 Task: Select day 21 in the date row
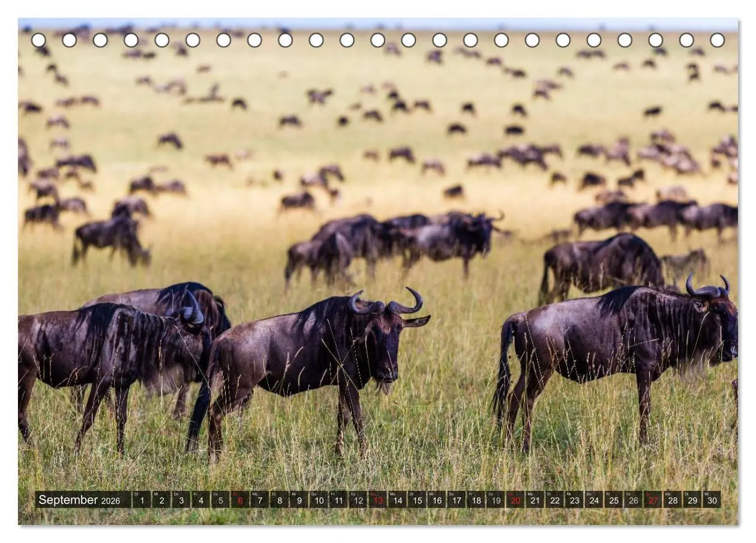pos(535,500)
